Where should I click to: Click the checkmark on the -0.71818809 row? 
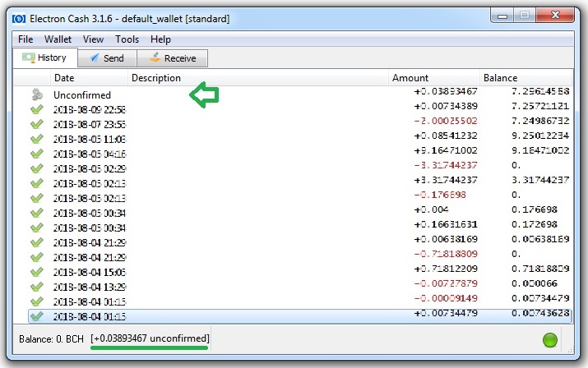click(x=37, y=257)
